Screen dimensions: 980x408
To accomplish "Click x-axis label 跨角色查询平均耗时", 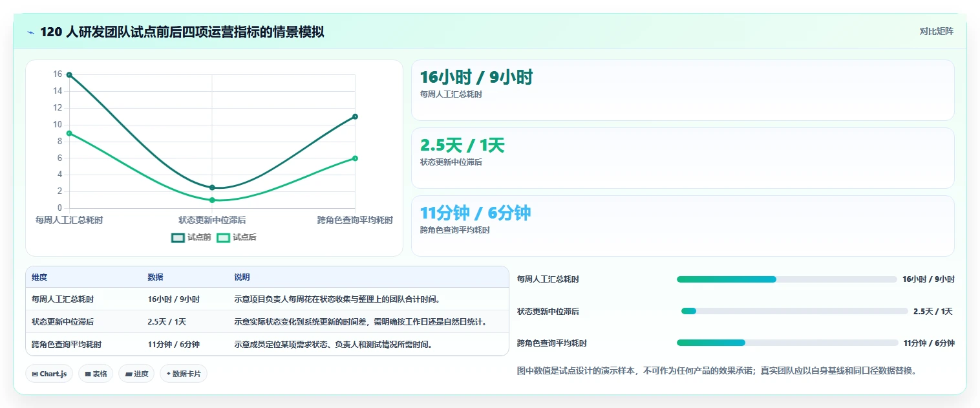I will click(x=355, y=220).
